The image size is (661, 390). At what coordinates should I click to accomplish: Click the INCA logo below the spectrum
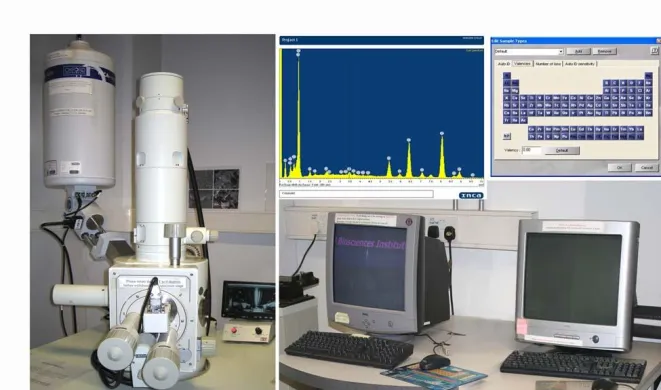(471, 195)
